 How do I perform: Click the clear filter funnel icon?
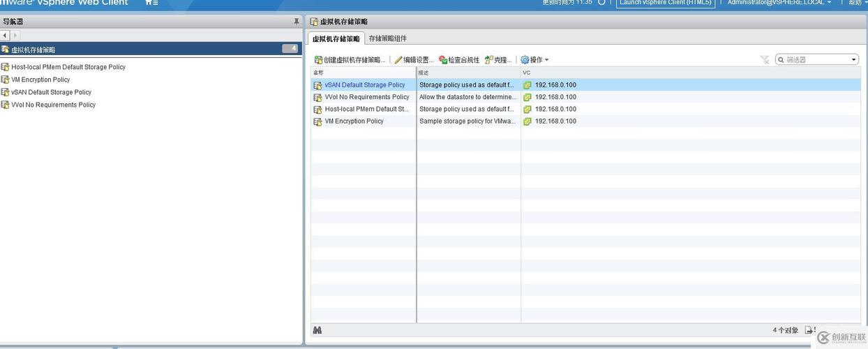click(765, 60)
